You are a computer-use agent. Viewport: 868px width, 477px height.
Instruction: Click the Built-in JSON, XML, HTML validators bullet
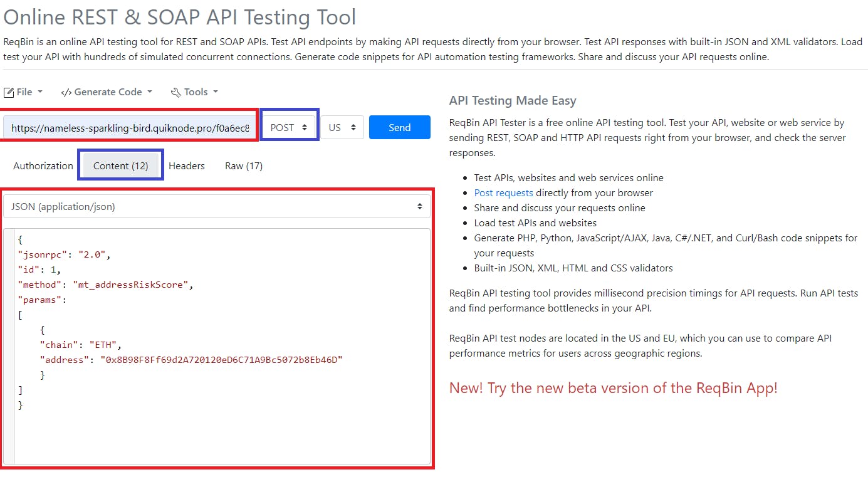click(573, 268)
